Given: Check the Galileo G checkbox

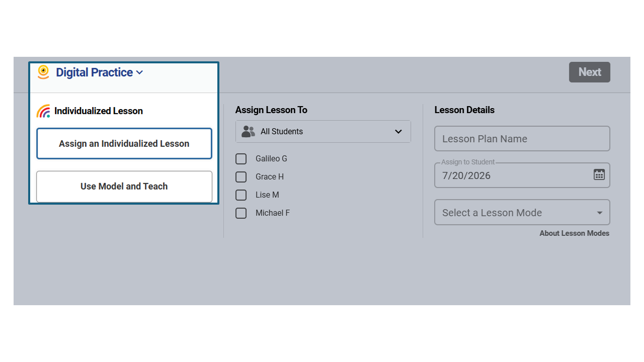Looking at the screenshot, I should click(241, 159).
